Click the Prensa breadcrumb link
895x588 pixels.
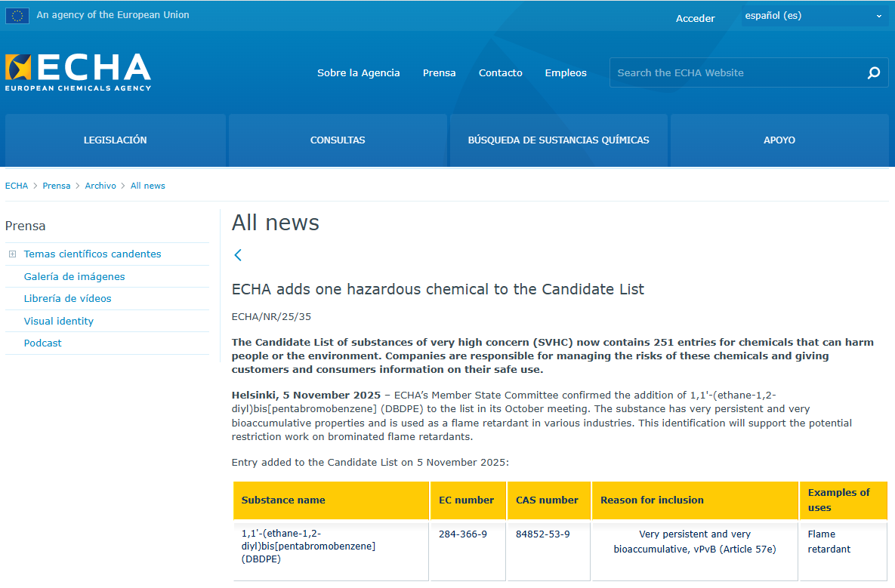click(56, 186)
